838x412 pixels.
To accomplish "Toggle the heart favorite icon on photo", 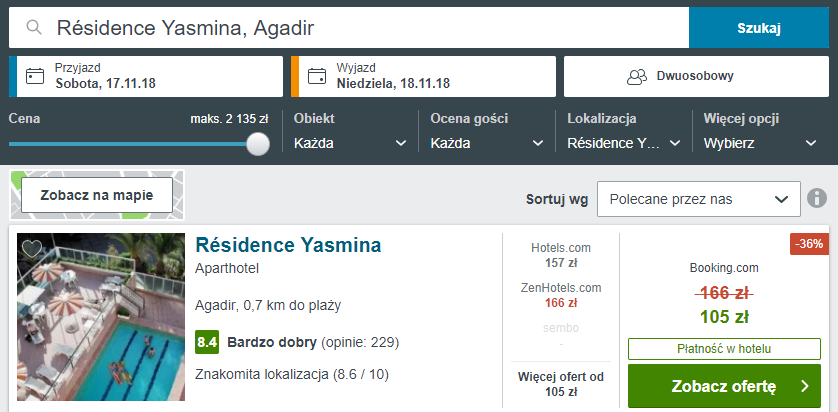I will 32,248.
